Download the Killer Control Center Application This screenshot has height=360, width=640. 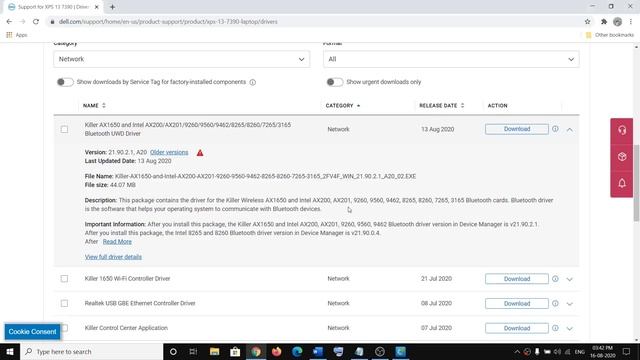(517, 328)
